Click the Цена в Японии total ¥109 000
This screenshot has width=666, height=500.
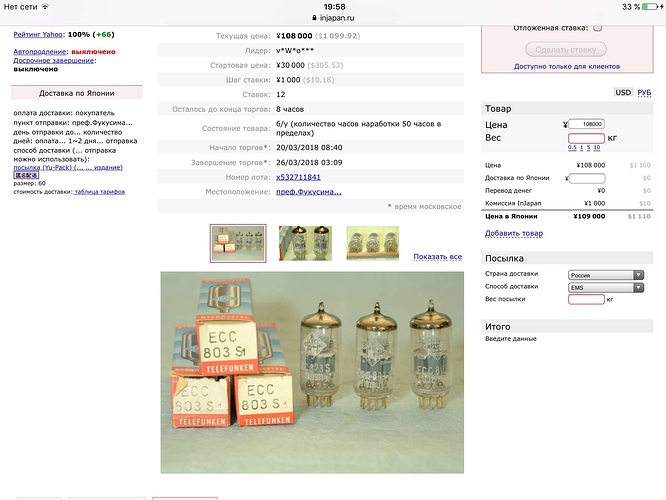589,216
